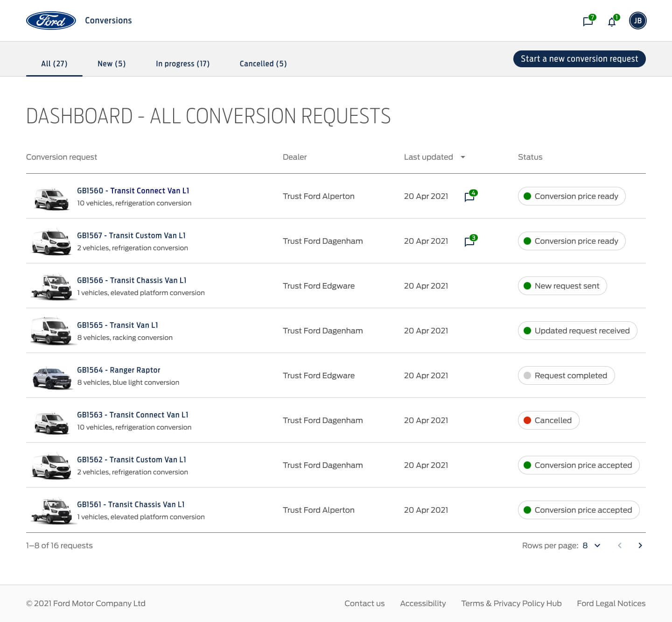Click Conversion price ready status for GB1567
672x622 pixels.
click(572, 241)
